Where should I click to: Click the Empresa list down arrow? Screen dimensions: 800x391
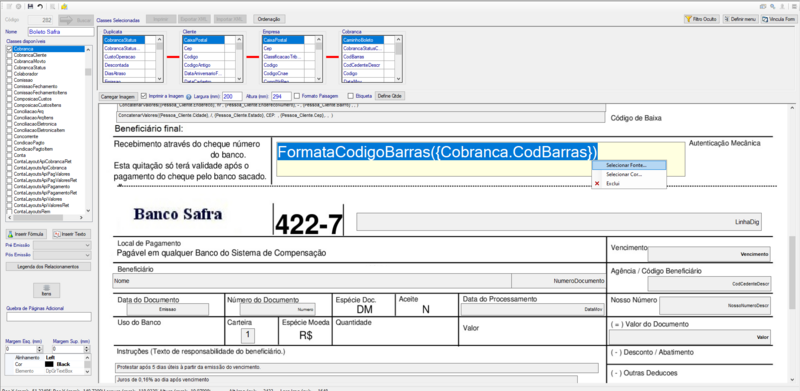(319, 79)
